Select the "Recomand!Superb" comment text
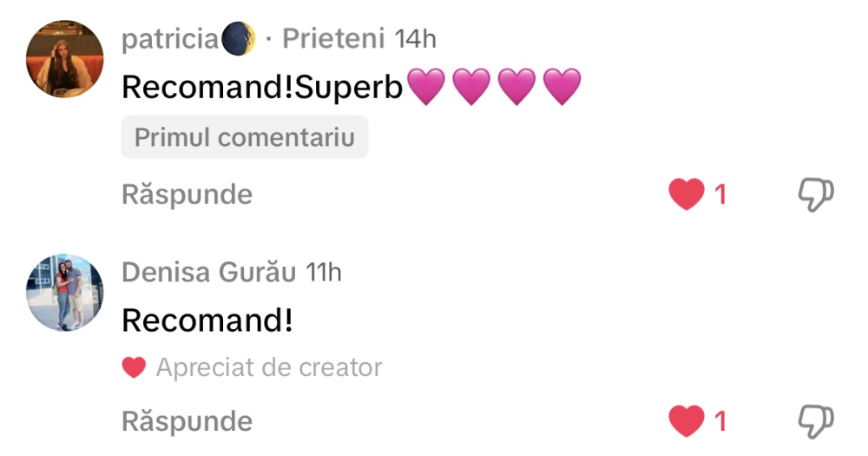This screenshot has height=456, width=868. tap(263, 86)
